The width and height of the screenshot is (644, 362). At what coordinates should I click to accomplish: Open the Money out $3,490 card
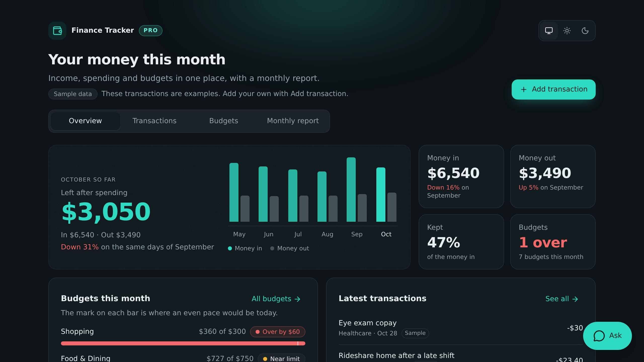point(553,176)
